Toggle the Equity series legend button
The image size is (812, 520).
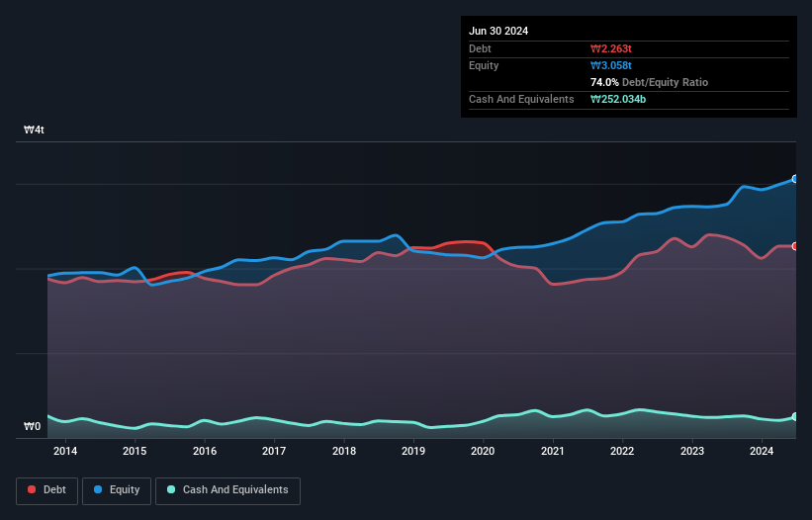(117, 490)
